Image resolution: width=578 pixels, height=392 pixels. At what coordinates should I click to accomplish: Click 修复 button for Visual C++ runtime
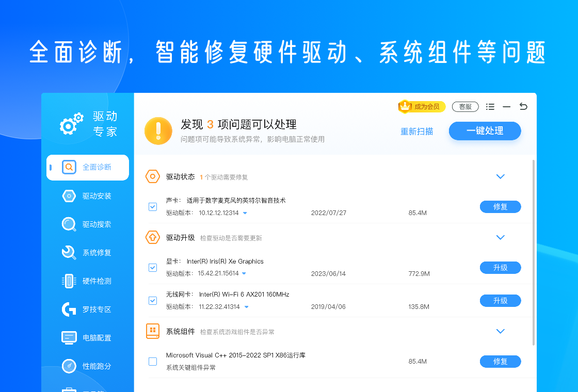pyautogui.click(x=500, y=362)
